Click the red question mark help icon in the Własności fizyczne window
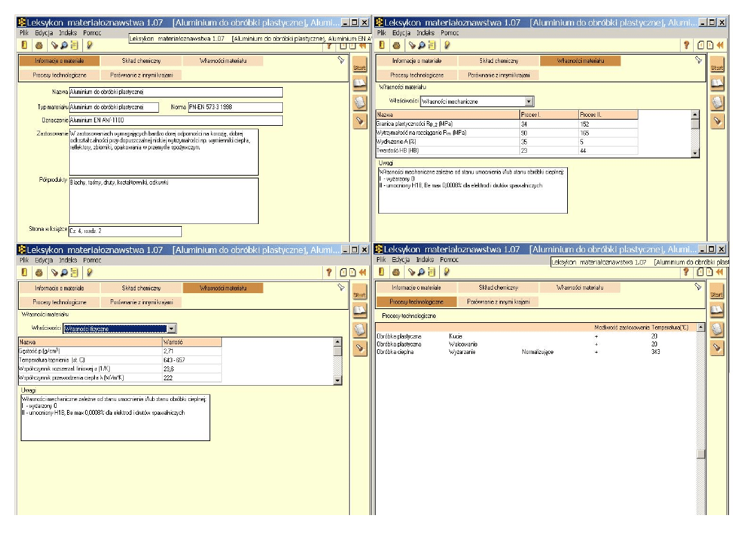 coord(329,272)
